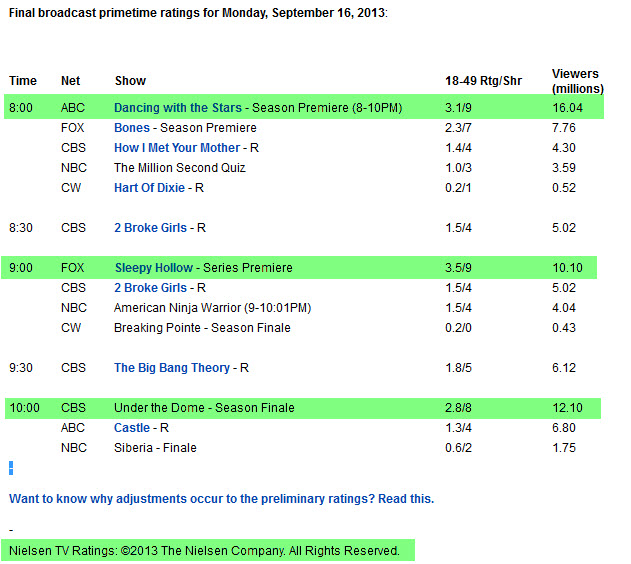This screenshot has width=631, height=564.
Task: Open the Dancing with the Stars link
Action: coord(179,108)
